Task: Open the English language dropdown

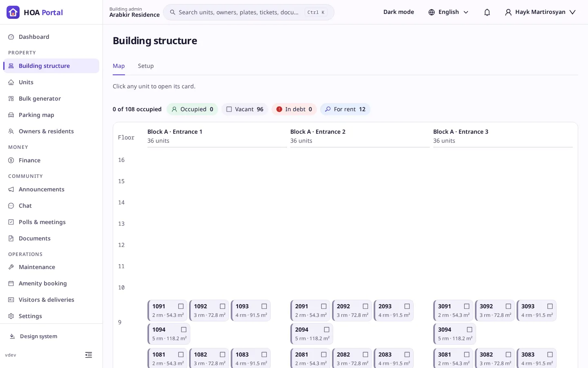Action: coord(448,12)
